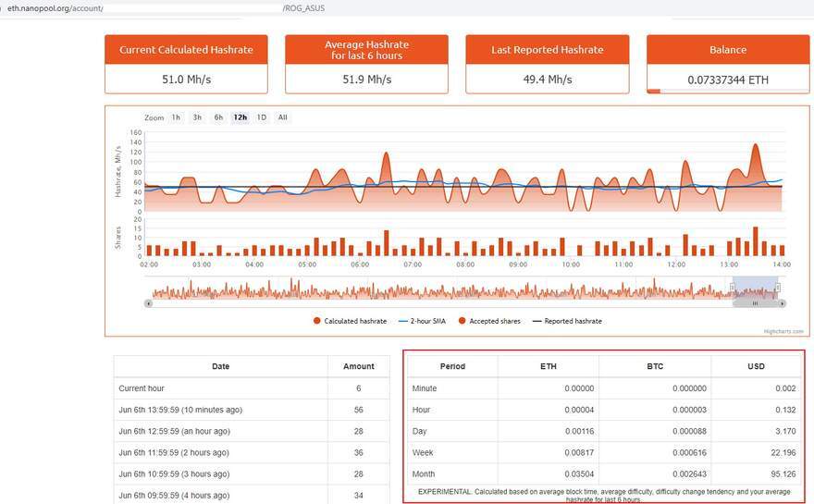Click the navigator scrollbar left arrow

[x=148, y=303]
